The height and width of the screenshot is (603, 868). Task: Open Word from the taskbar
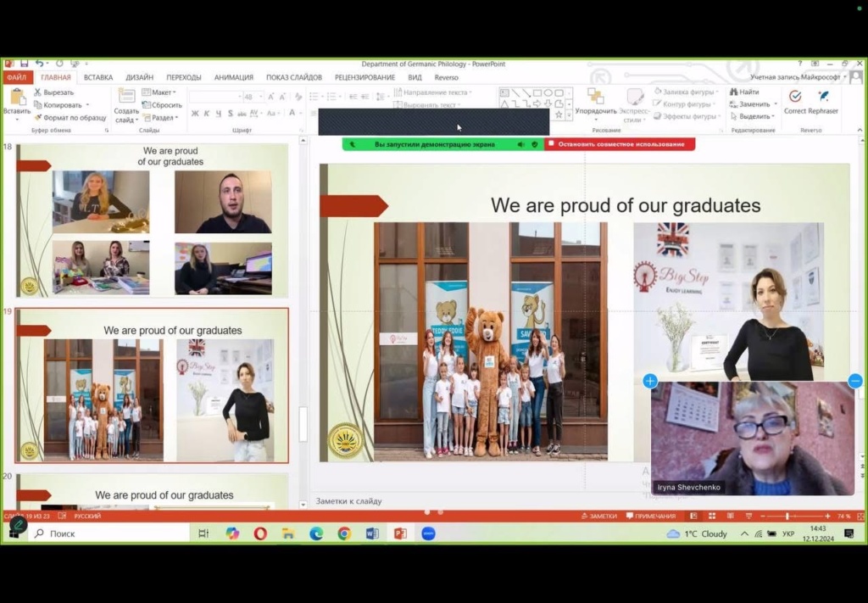(x=372, y=533)
